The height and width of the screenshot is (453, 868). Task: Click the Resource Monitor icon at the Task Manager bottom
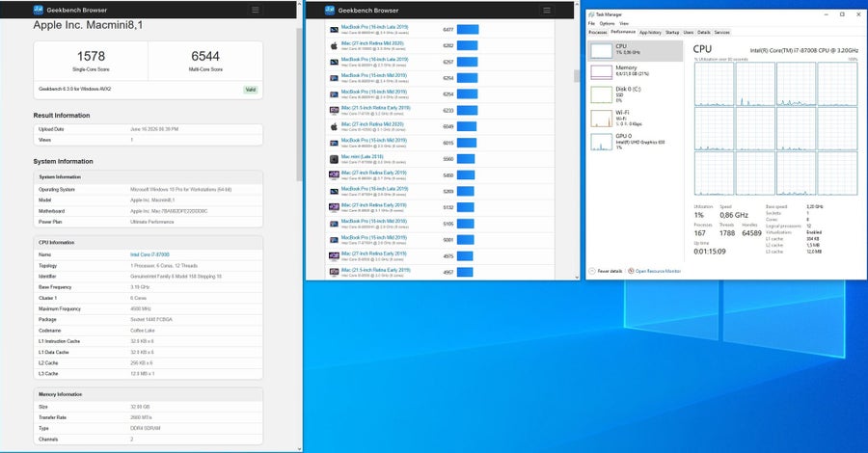coord(631,271)
